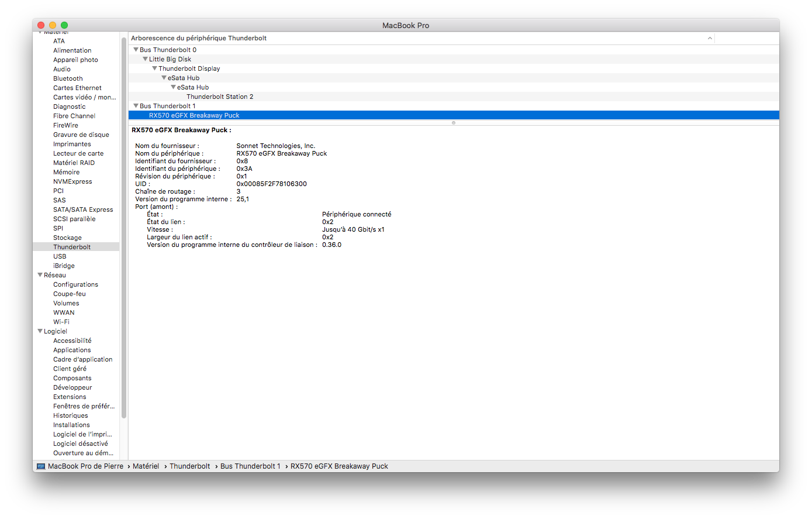Collapse the Logiciel sidebar section
Screen dimensions: 812x519
[x=40, y=331]
